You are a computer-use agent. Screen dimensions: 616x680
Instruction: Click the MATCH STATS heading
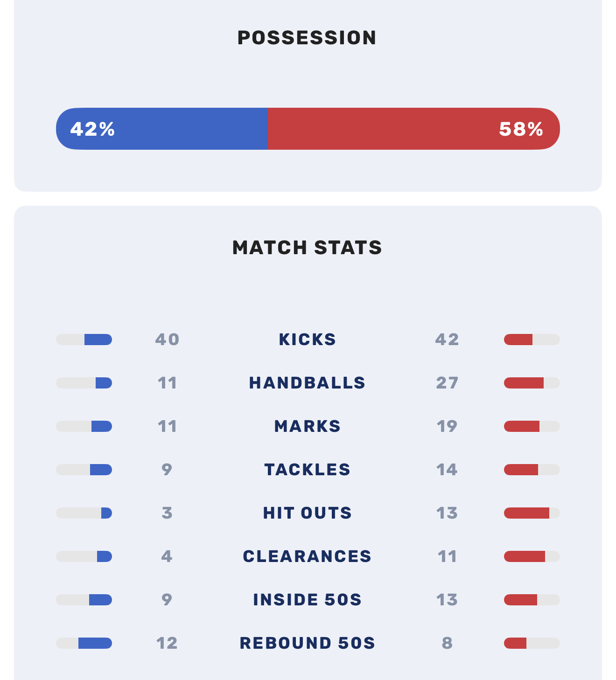click(307, 248)
